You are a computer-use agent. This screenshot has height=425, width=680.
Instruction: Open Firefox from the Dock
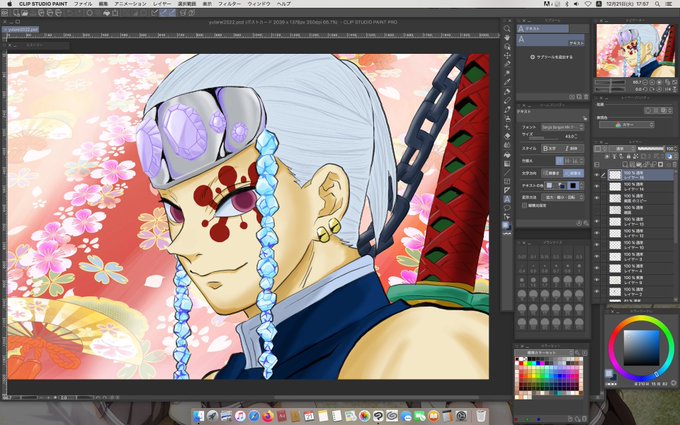tap(268, 415)
